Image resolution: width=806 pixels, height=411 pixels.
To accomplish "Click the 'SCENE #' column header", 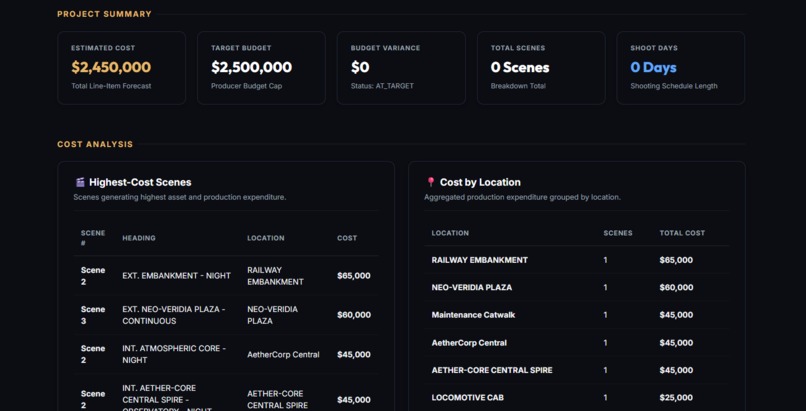I will pos(93,238).
